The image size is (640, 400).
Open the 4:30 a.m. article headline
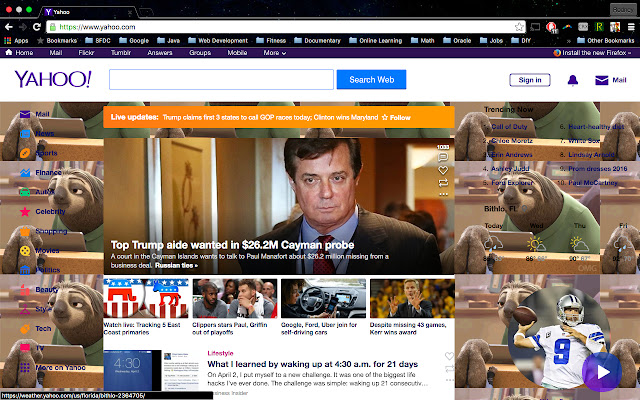point(313,364)
